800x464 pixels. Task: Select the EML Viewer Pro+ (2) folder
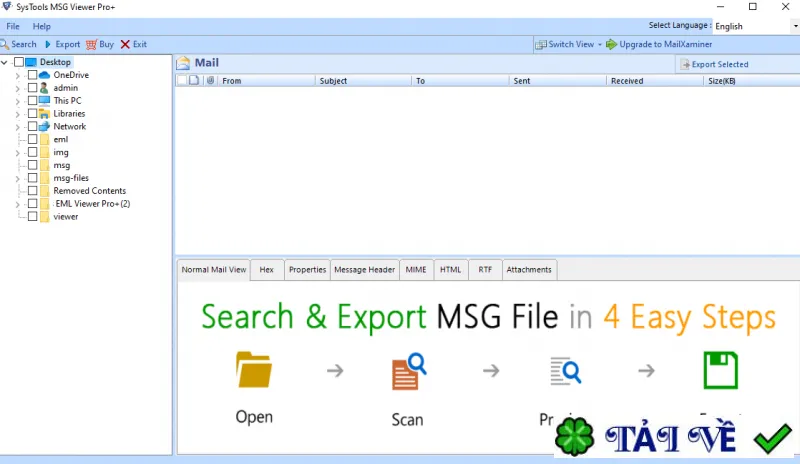(92, 204)
